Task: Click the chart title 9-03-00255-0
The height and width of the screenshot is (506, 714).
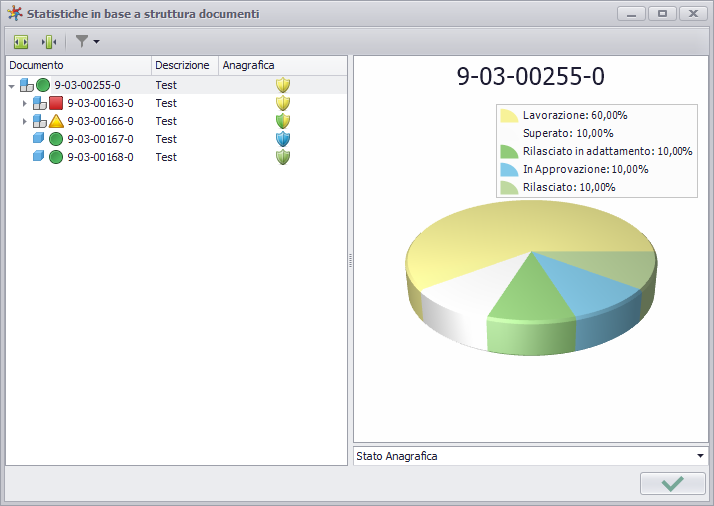Action: coord(530,77)
